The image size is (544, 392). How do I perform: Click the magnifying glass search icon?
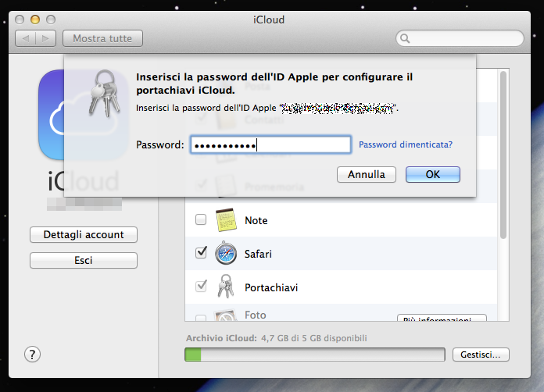(405, 38)
